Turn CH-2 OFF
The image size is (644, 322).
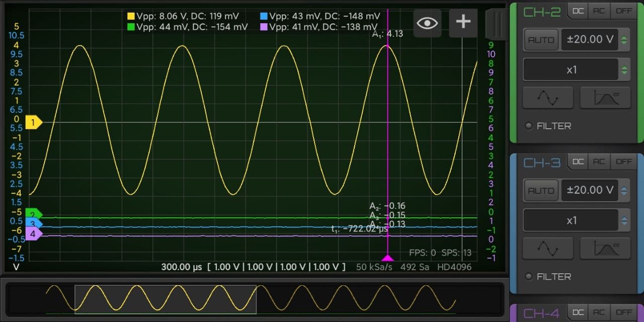coord(624,11)
